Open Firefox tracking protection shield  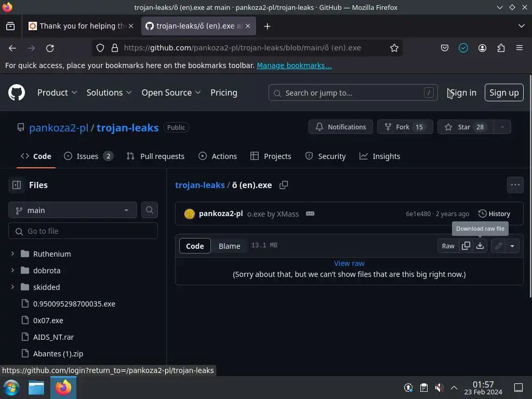pyautogui.click(x=100, y=48)
